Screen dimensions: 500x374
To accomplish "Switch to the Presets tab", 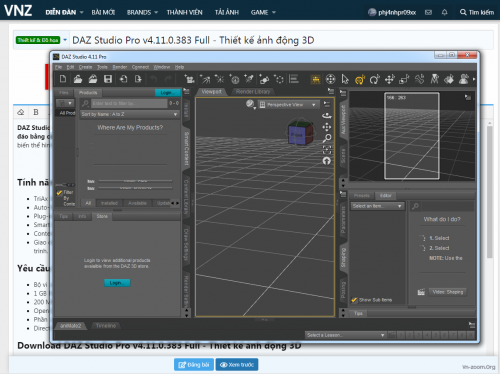I will 362,196.
